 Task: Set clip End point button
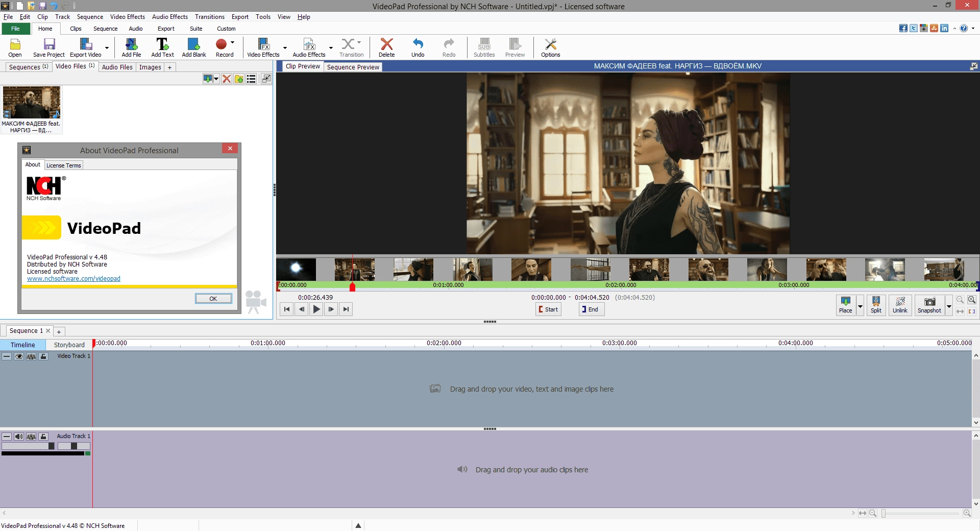click(x=592, y=309)
